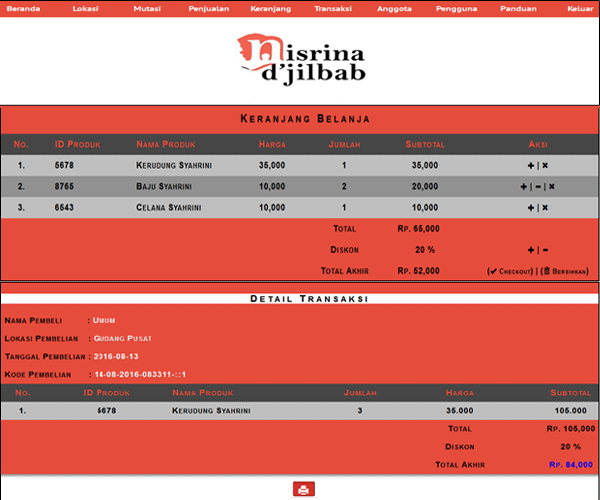Viewport: 600px width, 500px height.
Task: Click product ID 6543 in the cart
Action: pyautogui.click(x=64, y=207)
